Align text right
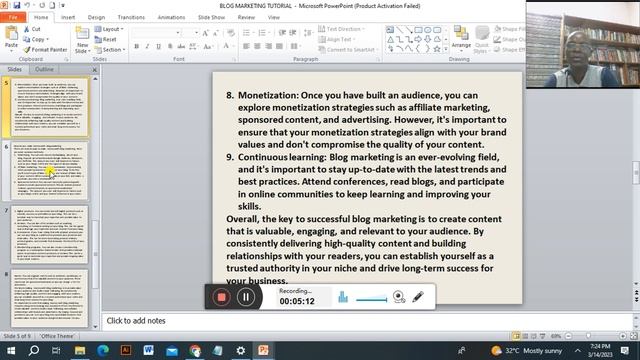 268,46
